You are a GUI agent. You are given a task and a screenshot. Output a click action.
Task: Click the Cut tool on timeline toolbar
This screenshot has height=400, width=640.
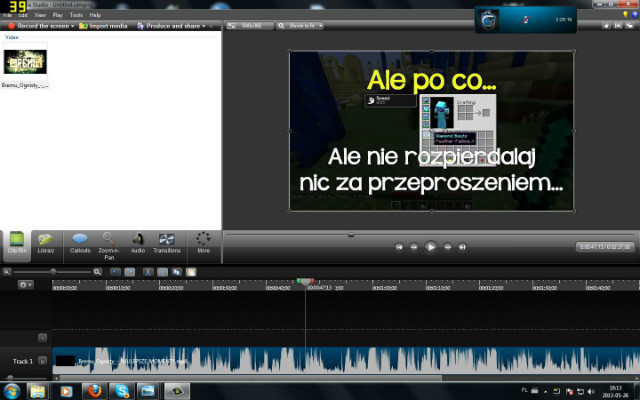pos(148,272)
